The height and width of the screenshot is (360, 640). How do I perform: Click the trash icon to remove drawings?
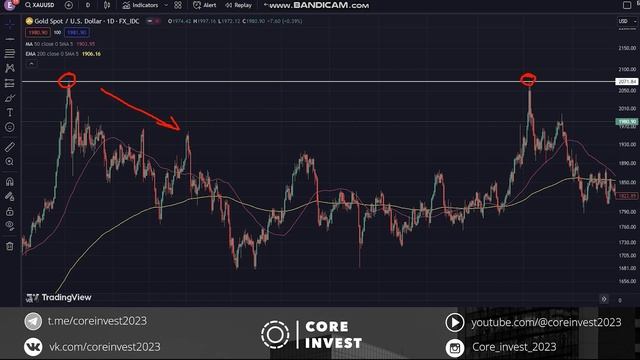pyautogui.click(x=10, y=246)
